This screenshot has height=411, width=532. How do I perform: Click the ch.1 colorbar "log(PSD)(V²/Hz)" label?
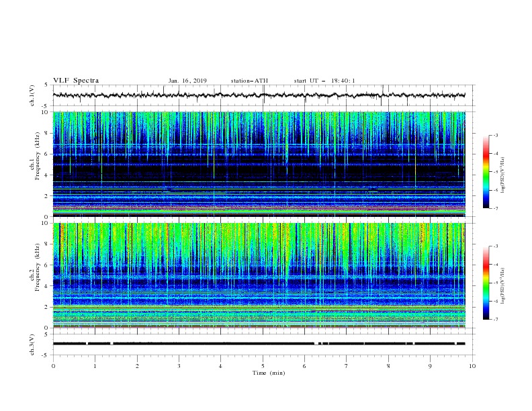[503, 175]
